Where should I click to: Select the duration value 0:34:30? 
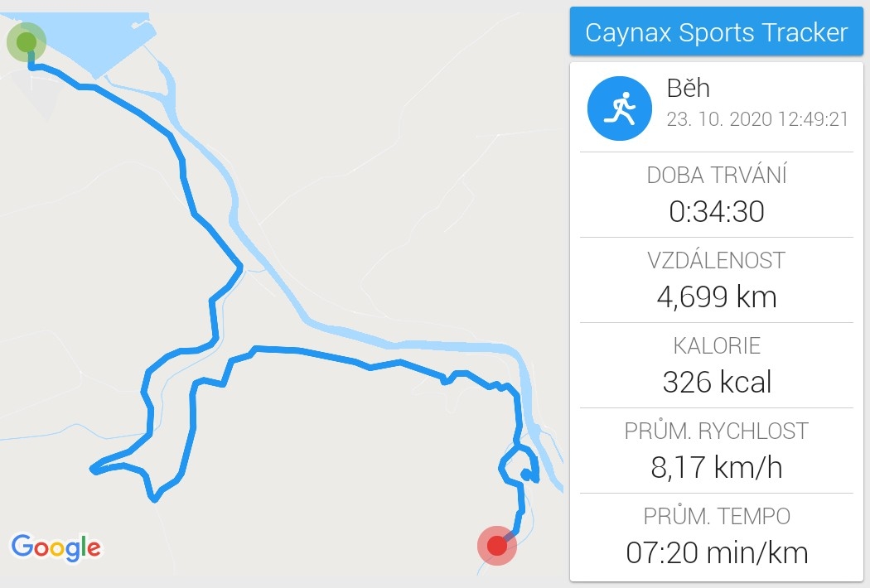[x=717, y=211]
